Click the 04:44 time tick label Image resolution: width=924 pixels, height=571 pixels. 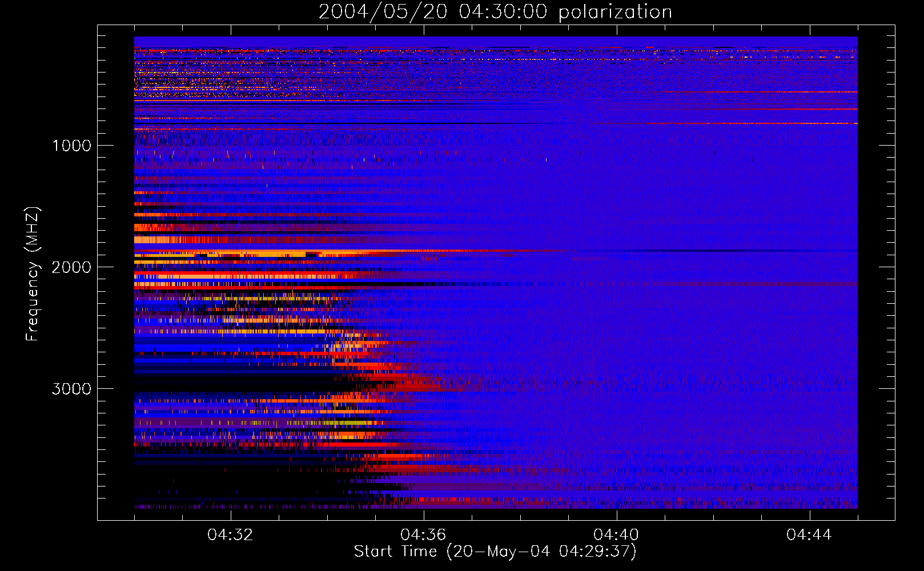click(x=809, y=534)
